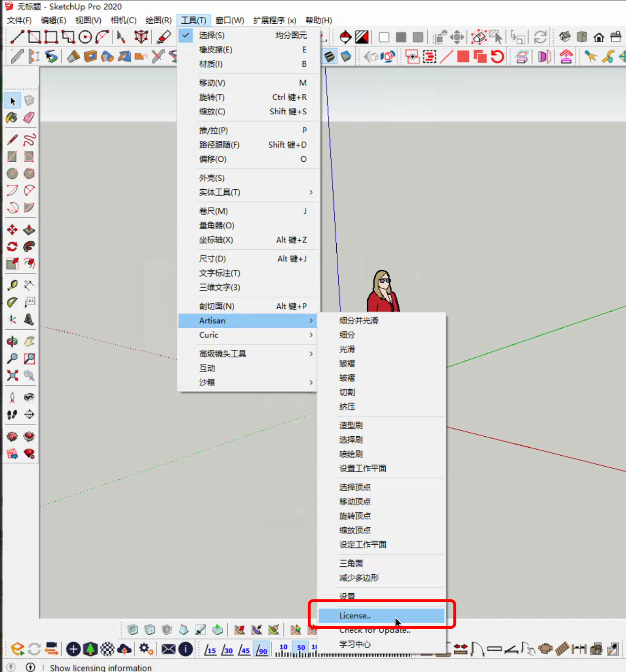The height and width of the screenshot is (672, 626).
Task: Click License.. in Artisan submenu
Action: point(355,616)
